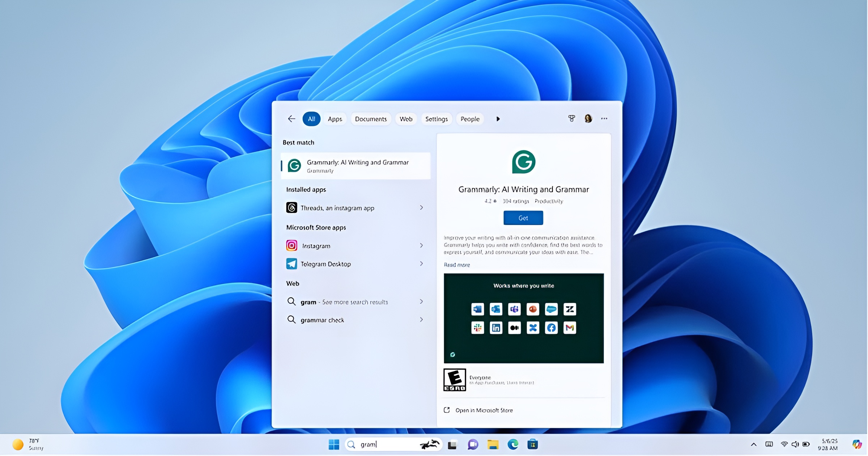Open the Telegram Desktop result

click(x=356, y=264)
